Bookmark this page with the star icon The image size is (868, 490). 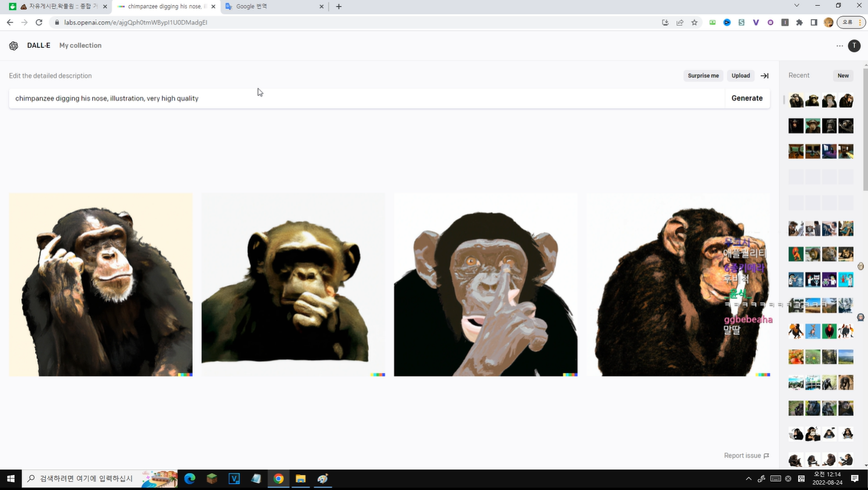pyautogui.click(x=694, y=23)
